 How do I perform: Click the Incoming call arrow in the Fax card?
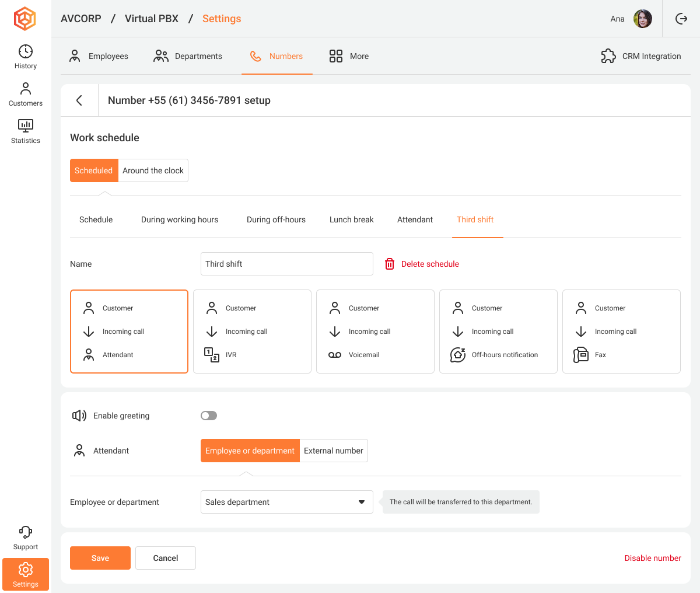581,332
